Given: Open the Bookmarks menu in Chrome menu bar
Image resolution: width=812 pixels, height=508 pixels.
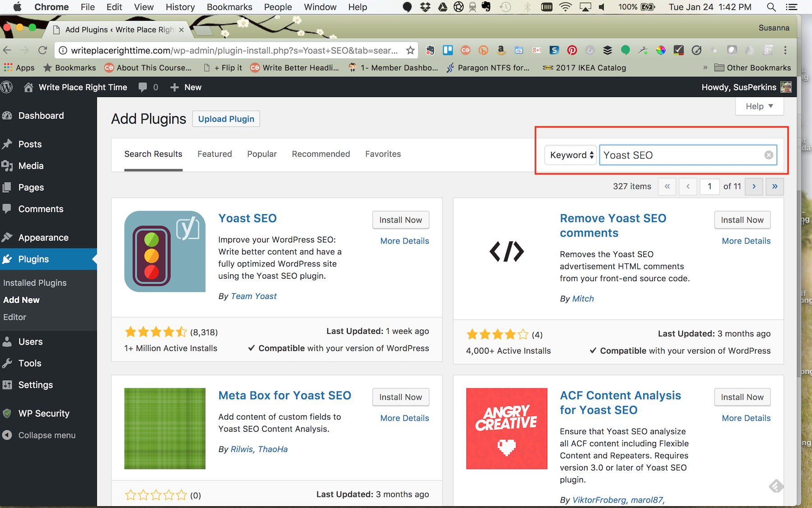Looking at the screenshot, I should click(x=230, y=7).
